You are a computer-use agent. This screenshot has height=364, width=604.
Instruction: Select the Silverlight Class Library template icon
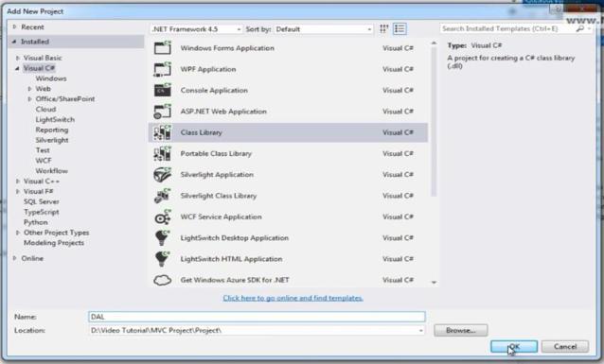[x=163, y=196]
